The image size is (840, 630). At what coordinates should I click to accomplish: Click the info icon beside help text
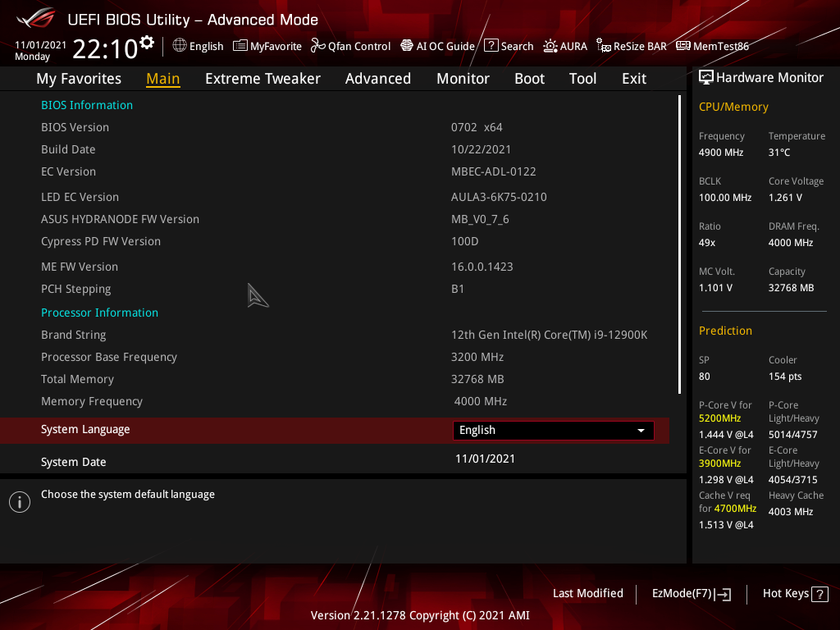click(20, 502)
